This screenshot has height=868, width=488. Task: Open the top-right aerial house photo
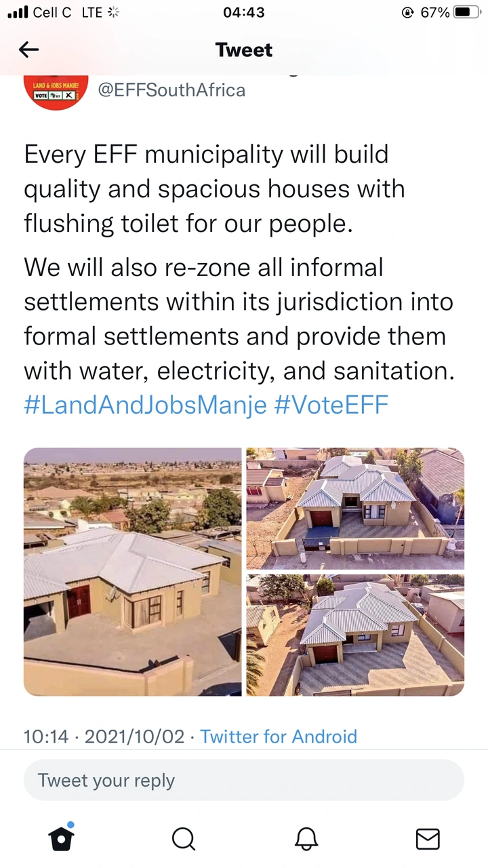(355, 509)
